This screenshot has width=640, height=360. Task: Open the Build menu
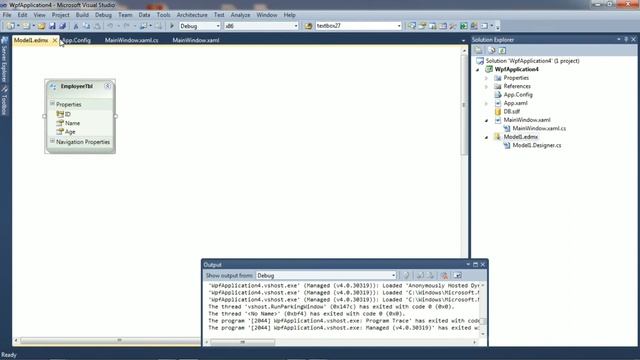coord(82,15)
